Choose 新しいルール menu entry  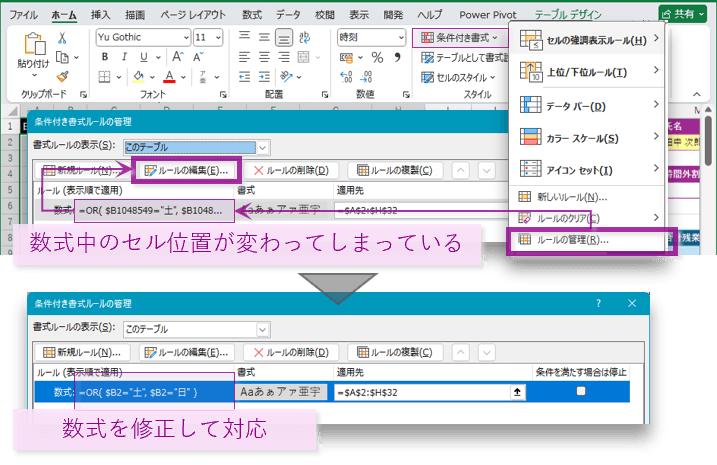click(x=587, y=197)
